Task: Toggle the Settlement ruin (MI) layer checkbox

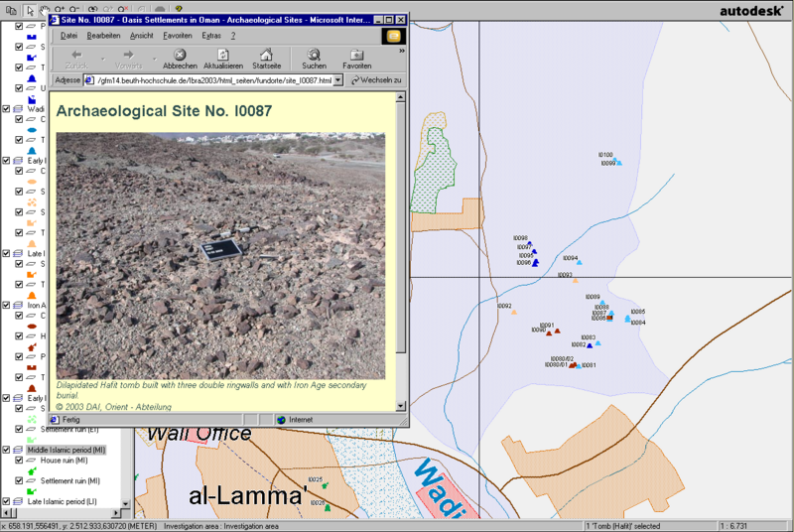Action: [x=18, y=480]
